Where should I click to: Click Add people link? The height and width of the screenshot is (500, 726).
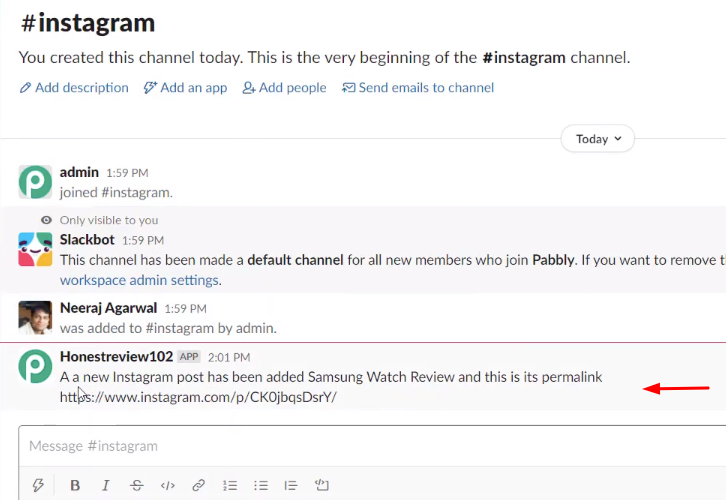284,88
